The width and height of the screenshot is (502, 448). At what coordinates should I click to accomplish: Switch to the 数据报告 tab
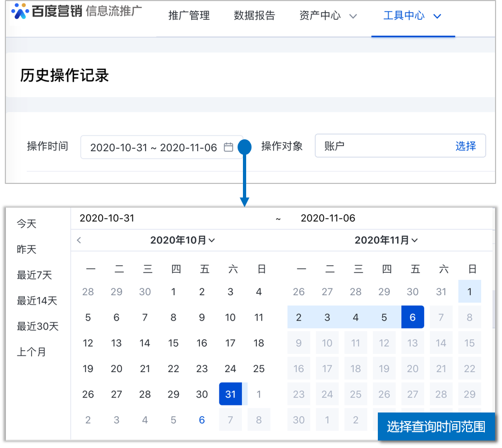254,16
